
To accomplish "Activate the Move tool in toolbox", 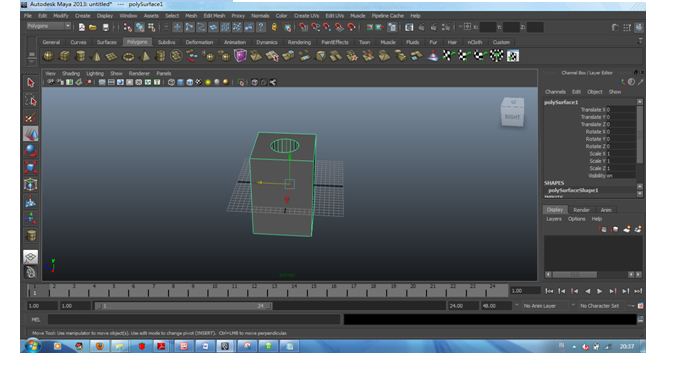I will [31, 134].
